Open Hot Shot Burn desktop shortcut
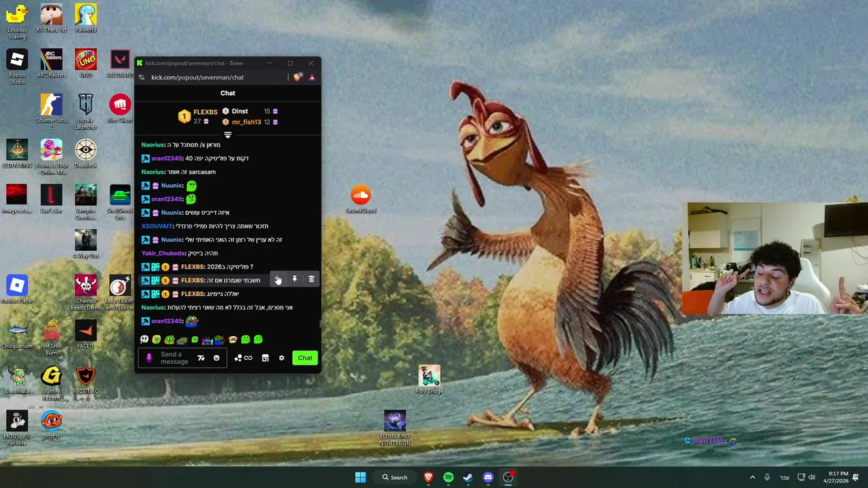The width and height of the screenshot is (868, 488). click(x=52, y=338)
